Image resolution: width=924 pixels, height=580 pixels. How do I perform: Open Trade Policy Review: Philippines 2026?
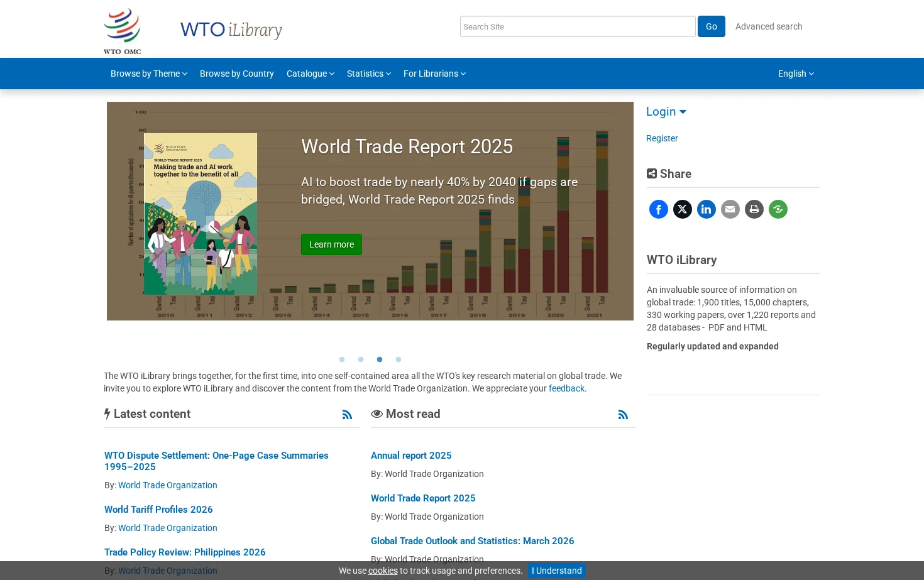pyautogui.click(x=185, y=552)
